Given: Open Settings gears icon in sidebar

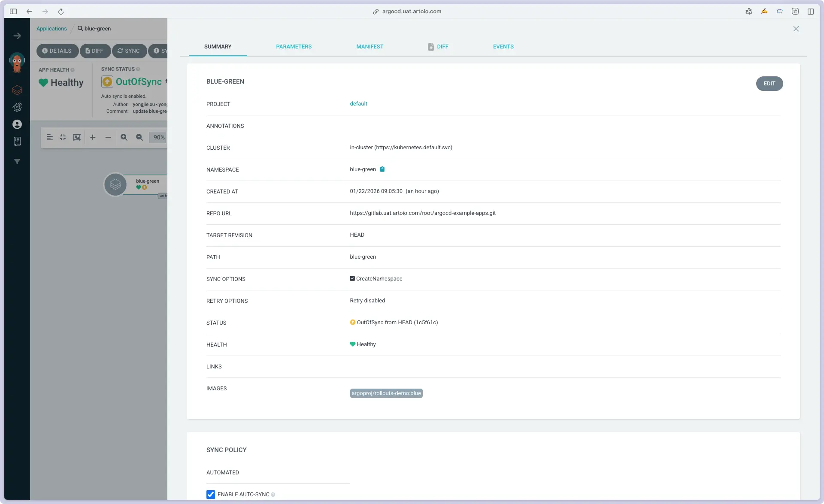Looking at the screenshot, I should [17, 107].
